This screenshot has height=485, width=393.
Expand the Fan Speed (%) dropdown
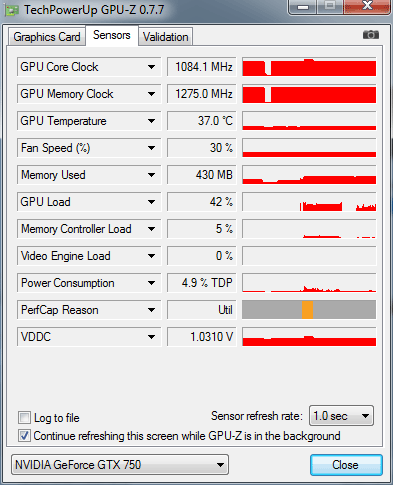pyautogui.click(x=151, y=148)
